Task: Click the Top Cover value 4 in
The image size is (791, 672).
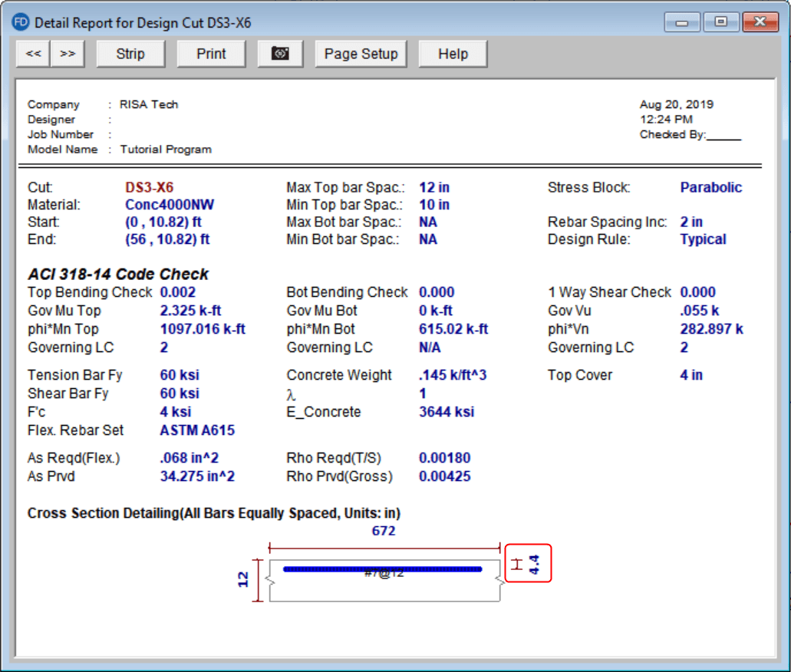Action: click(x=691, y=375)
